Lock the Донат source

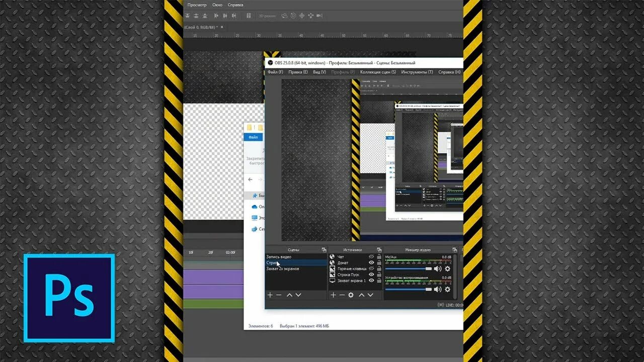[378, 263]
